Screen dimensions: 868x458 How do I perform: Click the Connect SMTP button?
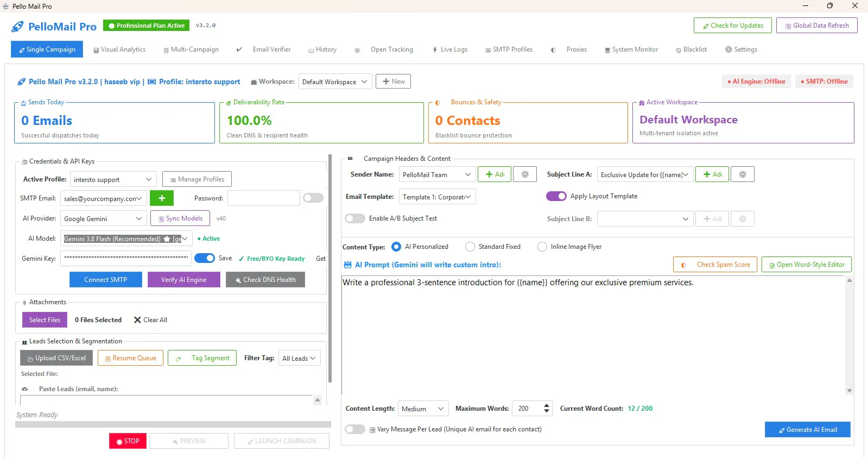[x=106, y=280]
